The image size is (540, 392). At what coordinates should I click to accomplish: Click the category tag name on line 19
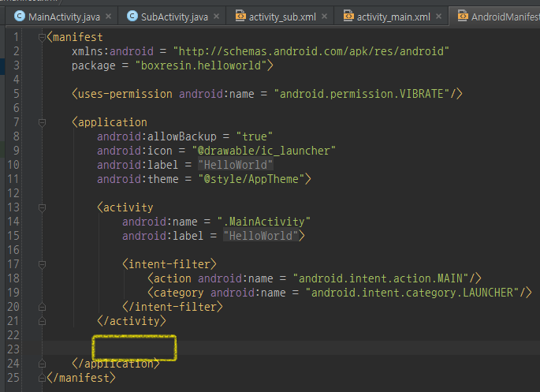tap(178, 293)
